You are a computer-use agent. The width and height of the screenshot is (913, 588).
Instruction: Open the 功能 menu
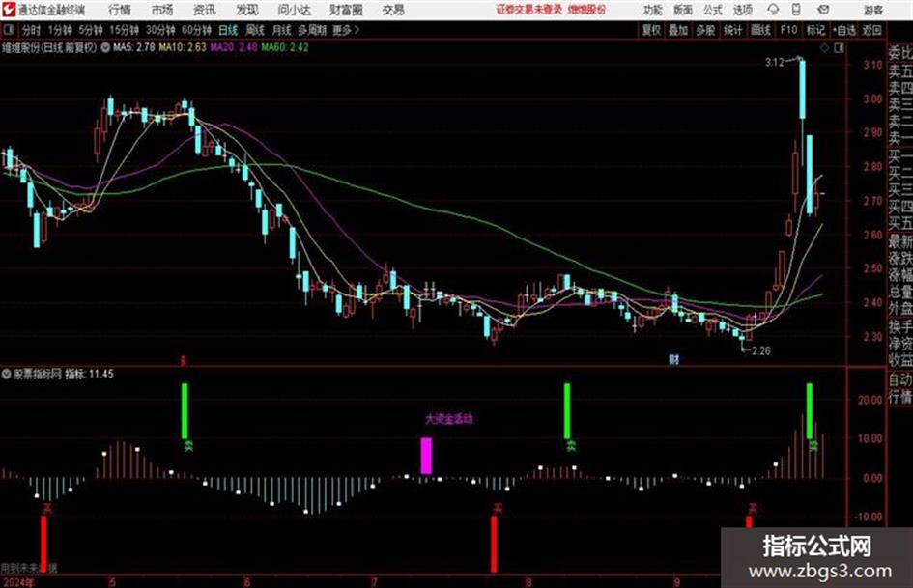click(x=653, y=10)
